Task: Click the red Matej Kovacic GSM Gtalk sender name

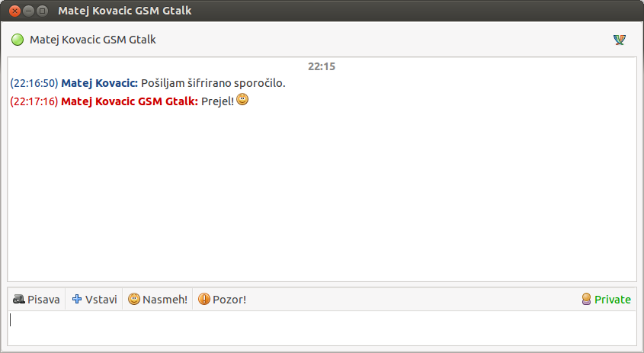Action: [130, 101]
